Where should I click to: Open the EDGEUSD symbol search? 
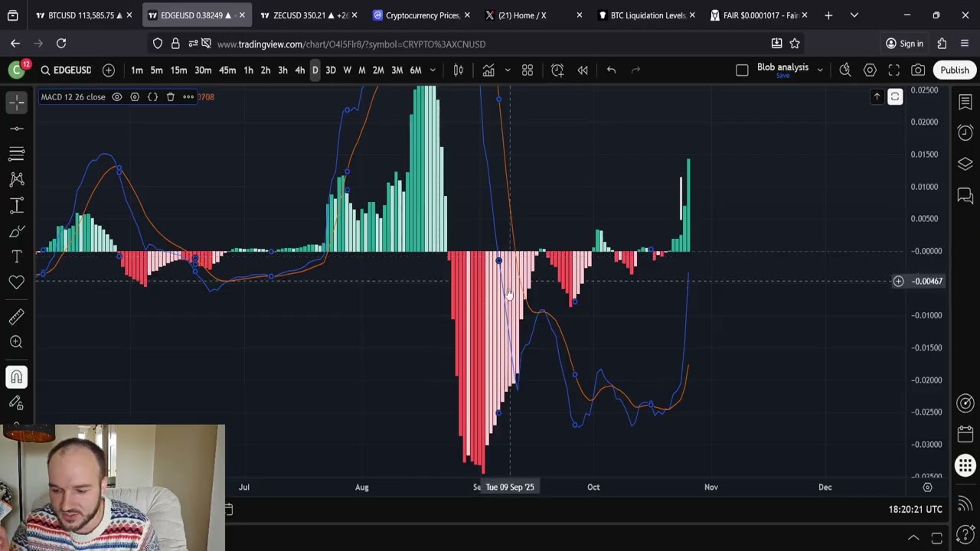pyautogui.click(x=66, y=70)
